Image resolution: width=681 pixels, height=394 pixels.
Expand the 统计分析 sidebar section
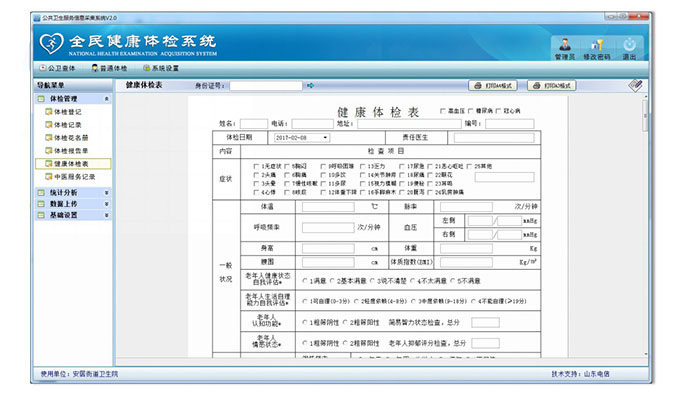[x=73, y=192]
